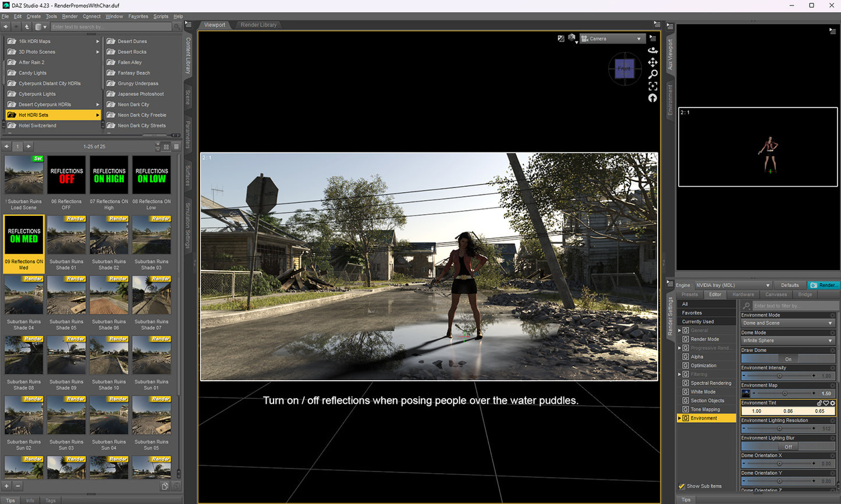Image resolution: width=841 pixels, height=504 pixels.
Task: Click the Frame camera icon in viewport toolbar
Action: [x=653, y=86]
